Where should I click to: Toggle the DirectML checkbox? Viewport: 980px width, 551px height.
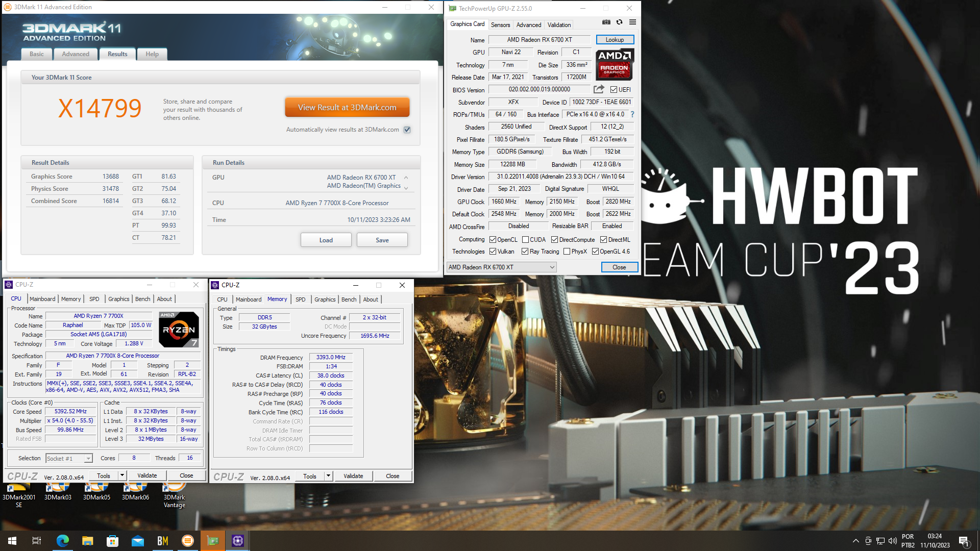click(x=603, y=240)
